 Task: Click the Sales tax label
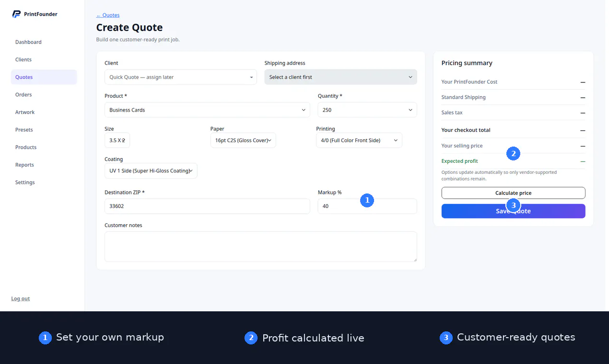pos(452,113)
